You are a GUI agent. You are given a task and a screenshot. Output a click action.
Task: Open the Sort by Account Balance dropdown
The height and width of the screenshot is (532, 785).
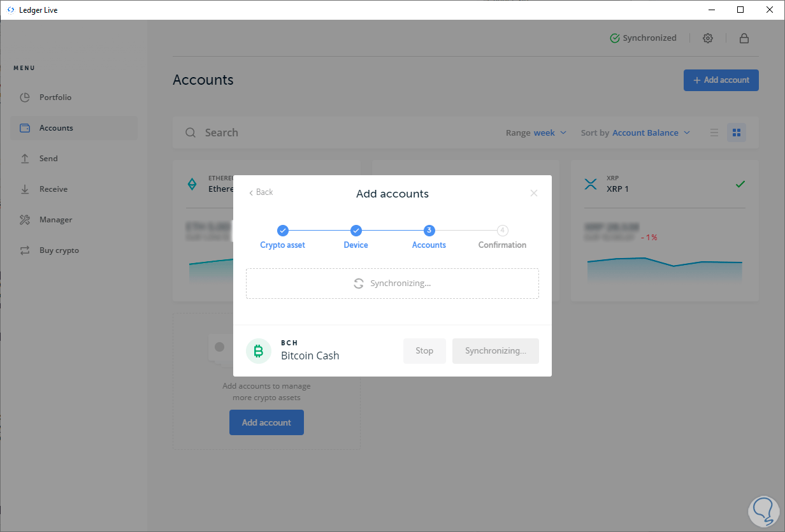click(x=635, y=133)
